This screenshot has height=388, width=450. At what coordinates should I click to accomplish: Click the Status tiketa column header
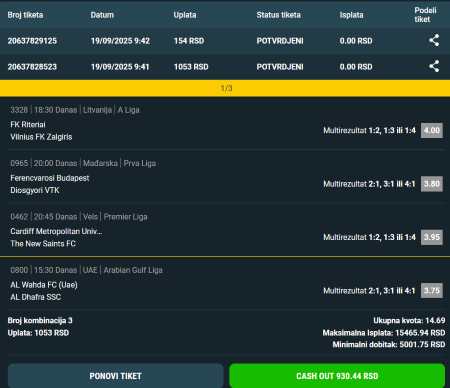coord(279,15)
